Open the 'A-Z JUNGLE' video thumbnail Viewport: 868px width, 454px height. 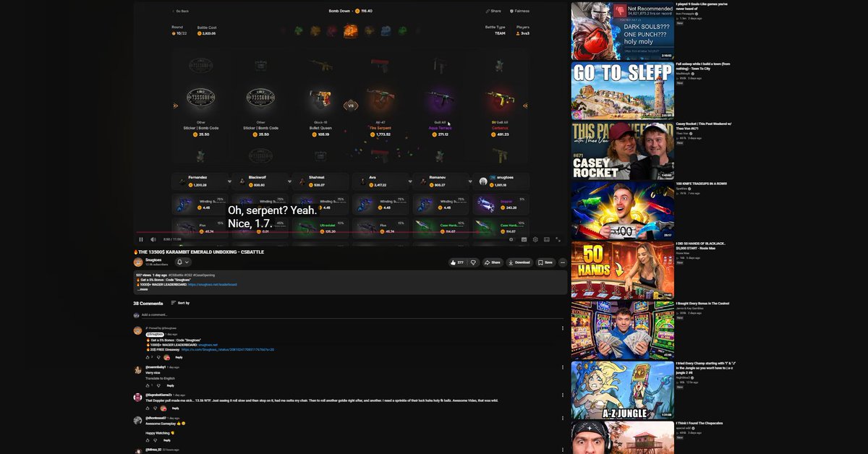[622, 390]
